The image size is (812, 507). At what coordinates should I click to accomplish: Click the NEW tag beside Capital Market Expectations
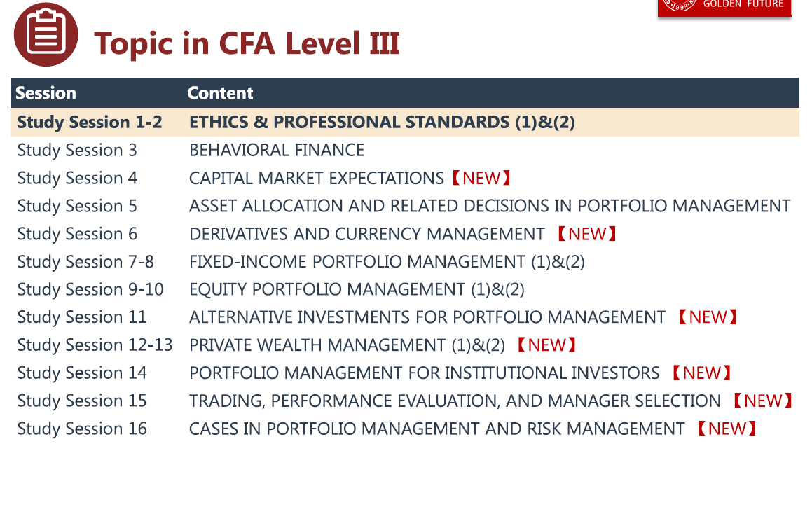pos(481,179)
